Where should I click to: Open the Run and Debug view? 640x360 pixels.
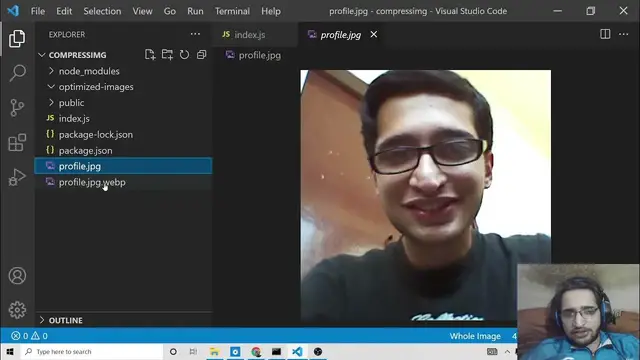coord(17,177)
